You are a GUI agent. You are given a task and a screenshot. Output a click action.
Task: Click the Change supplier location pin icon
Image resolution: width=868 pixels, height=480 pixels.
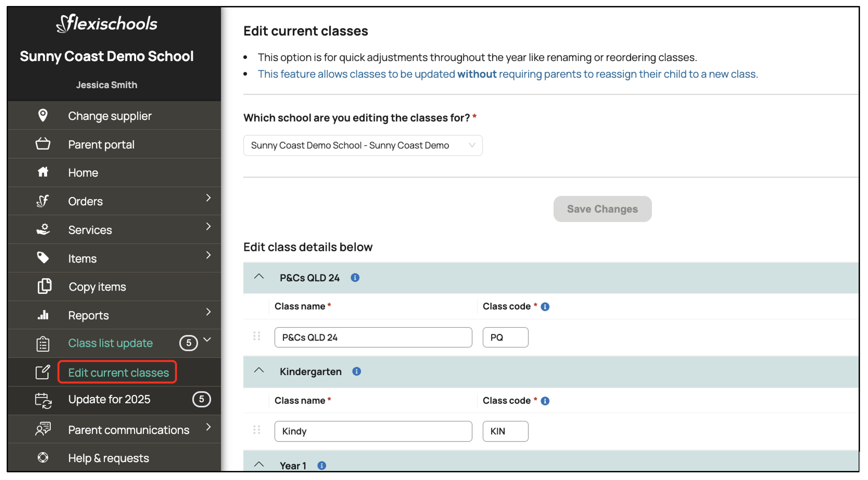43,116
